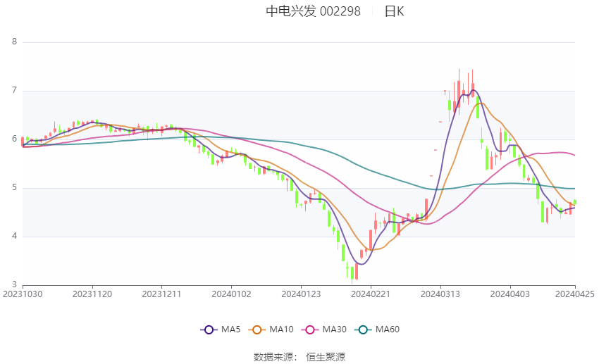The image size is (599, 364).
Task: Click the y-axis value 6
Action: [15, 139]
